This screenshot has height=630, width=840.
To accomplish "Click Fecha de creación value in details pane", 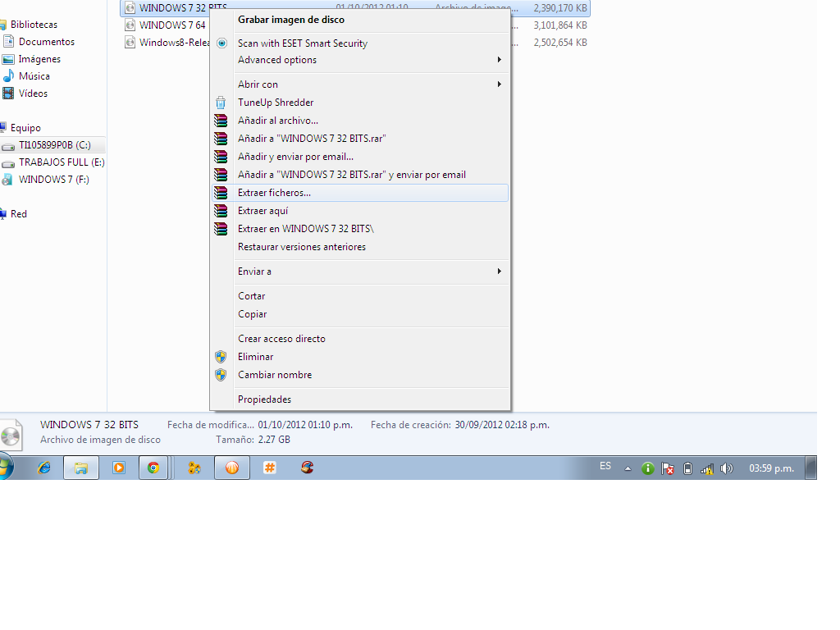I will (502, 425).
